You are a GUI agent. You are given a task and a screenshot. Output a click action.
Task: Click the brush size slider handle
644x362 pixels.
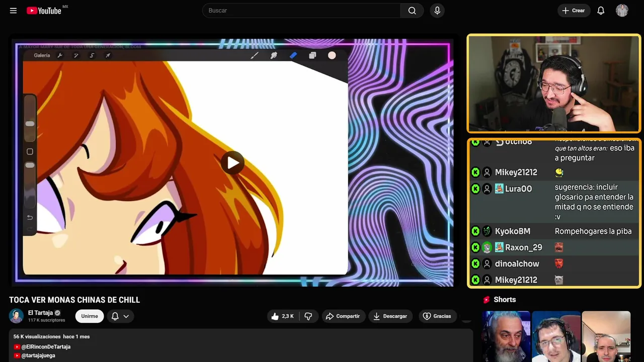30,124
